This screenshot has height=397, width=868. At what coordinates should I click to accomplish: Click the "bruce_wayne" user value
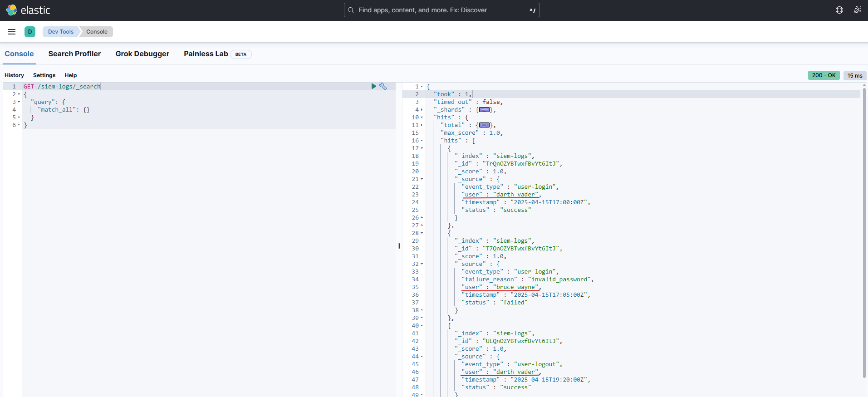coord(516,287)
